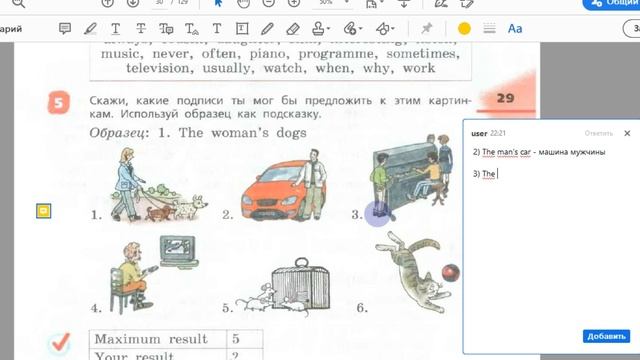Open the zoom percentage dropdown
This screenshot has height=360, width=640.
(347, 2)
